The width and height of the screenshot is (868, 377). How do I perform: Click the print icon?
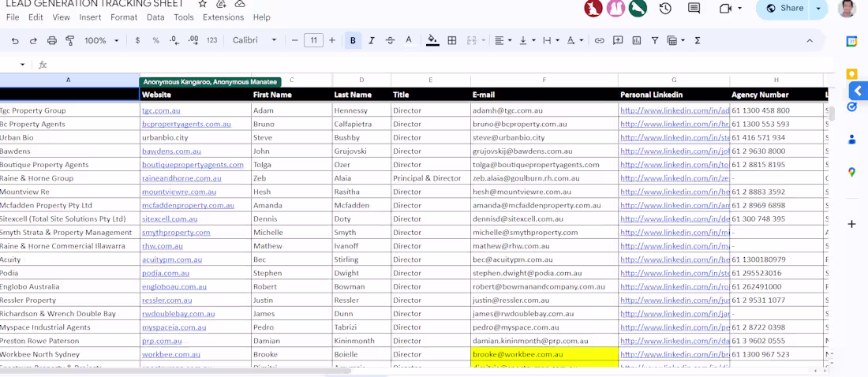click(52, 40)
